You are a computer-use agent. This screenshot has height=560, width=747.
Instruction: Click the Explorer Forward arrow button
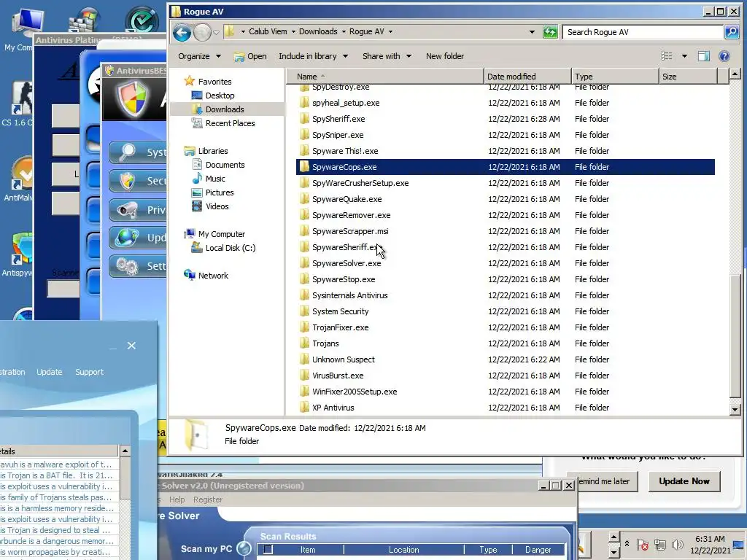tap(202, 32)
